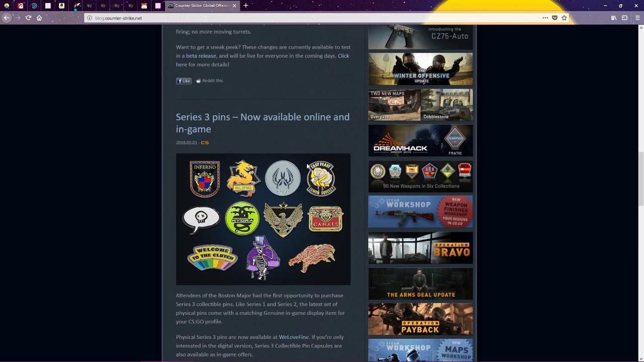Switch to the Amazon pinned tab
Viewport: 644px width, 362px height.
[61, 6]
